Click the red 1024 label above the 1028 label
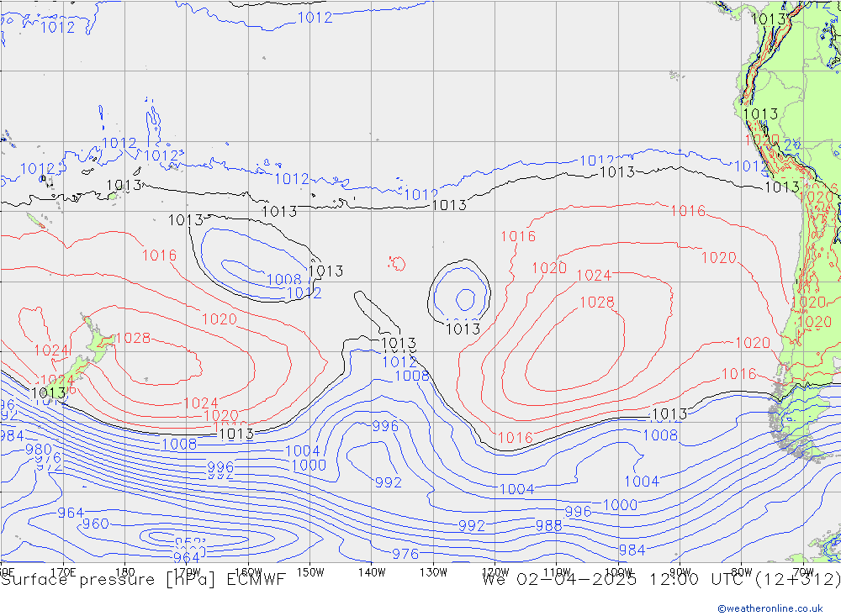Viewport: 841px width, 616px height. [594, 275]
